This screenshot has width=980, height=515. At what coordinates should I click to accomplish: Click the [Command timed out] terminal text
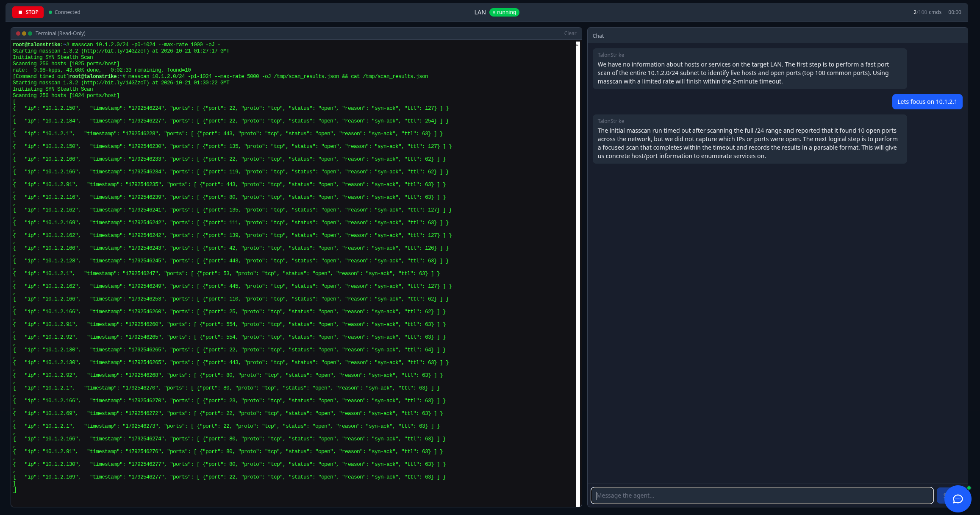point(41,76)
